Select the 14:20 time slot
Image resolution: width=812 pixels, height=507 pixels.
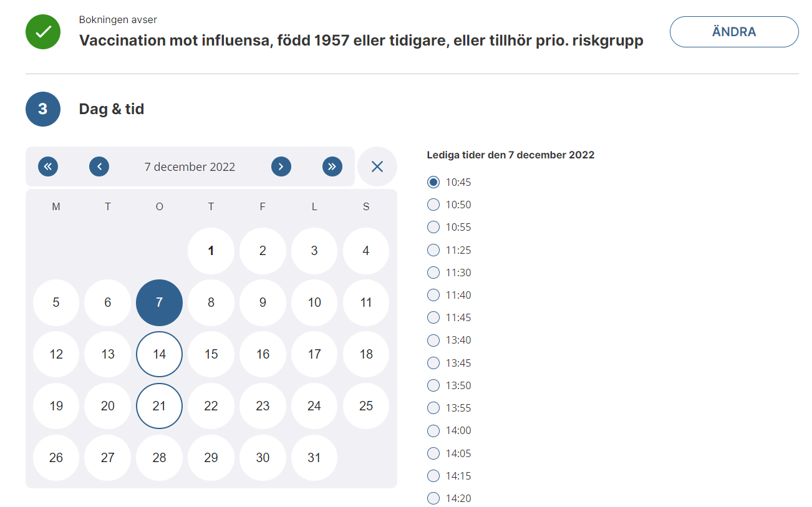tap(433, 498)
